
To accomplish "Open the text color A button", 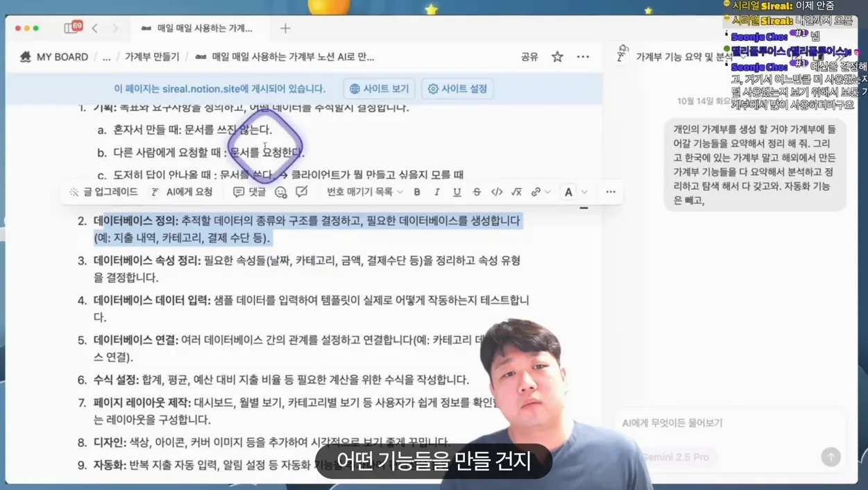I will coord(568,192).
